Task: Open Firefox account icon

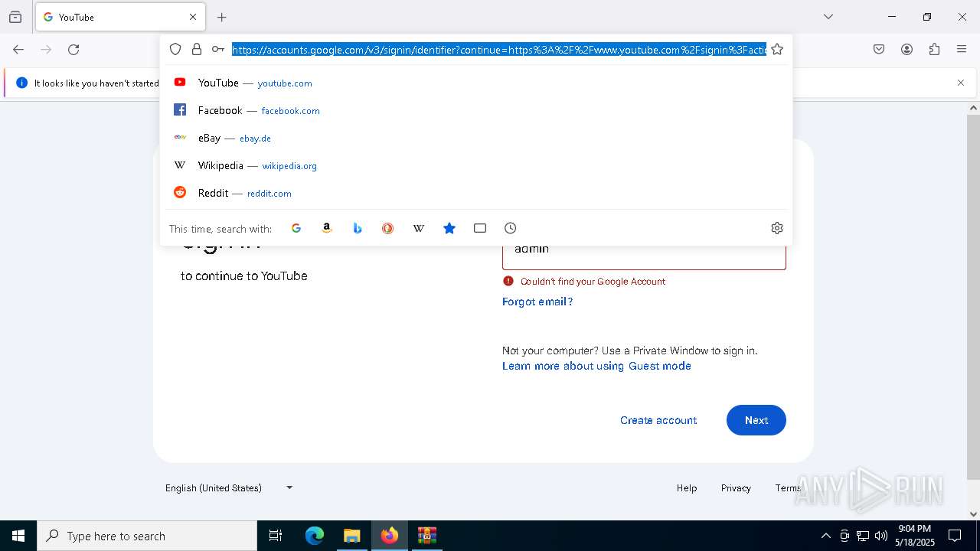Action: 906,49
